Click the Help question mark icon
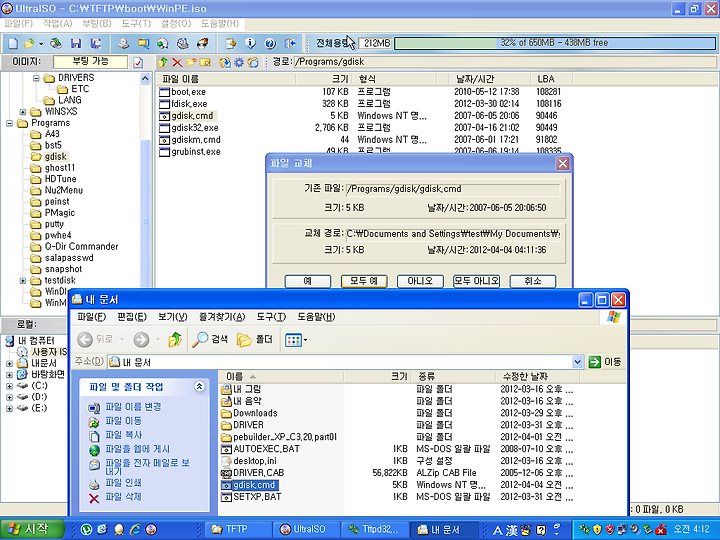 click(270, 44)
